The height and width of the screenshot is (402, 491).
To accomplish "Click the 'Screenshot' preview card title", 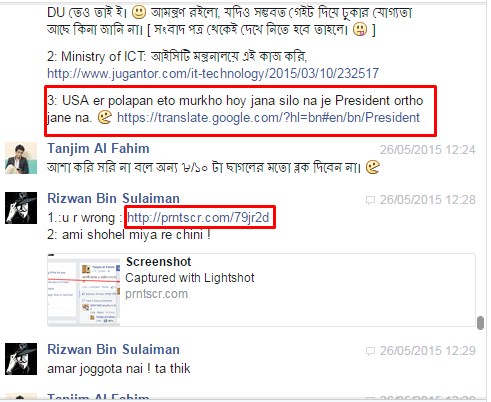I will click(159, 262).
